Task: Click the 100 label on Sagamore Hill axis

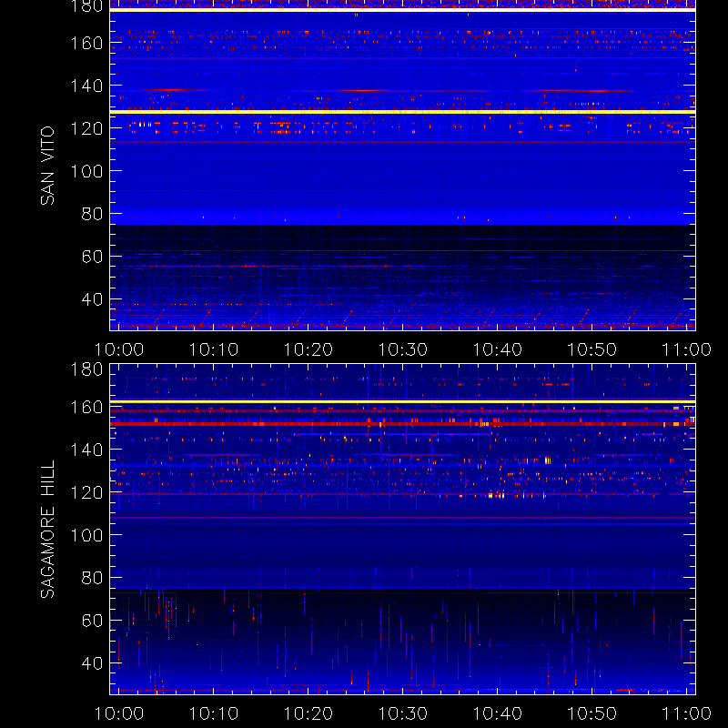Action: (x=86, y=535)
